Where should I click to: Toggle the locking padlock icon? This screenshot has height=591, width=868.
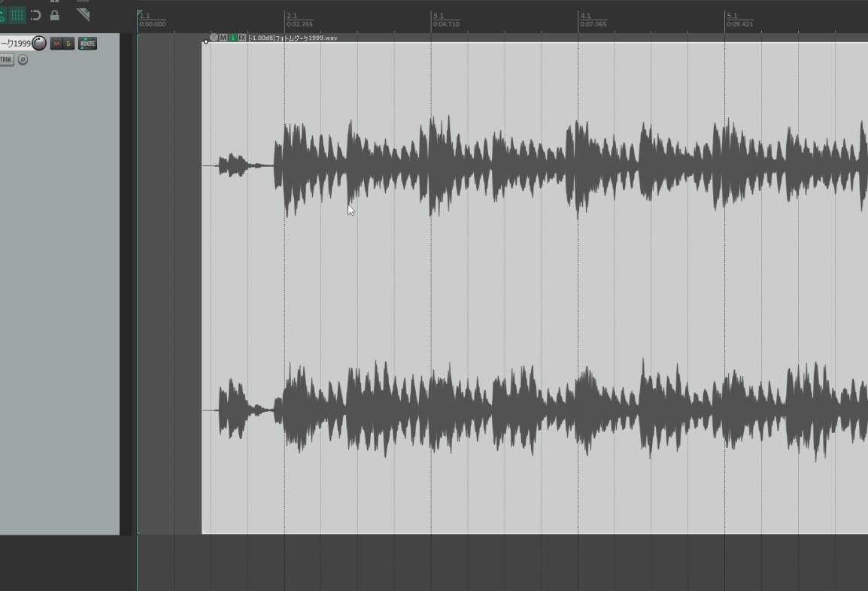point(54,15)
